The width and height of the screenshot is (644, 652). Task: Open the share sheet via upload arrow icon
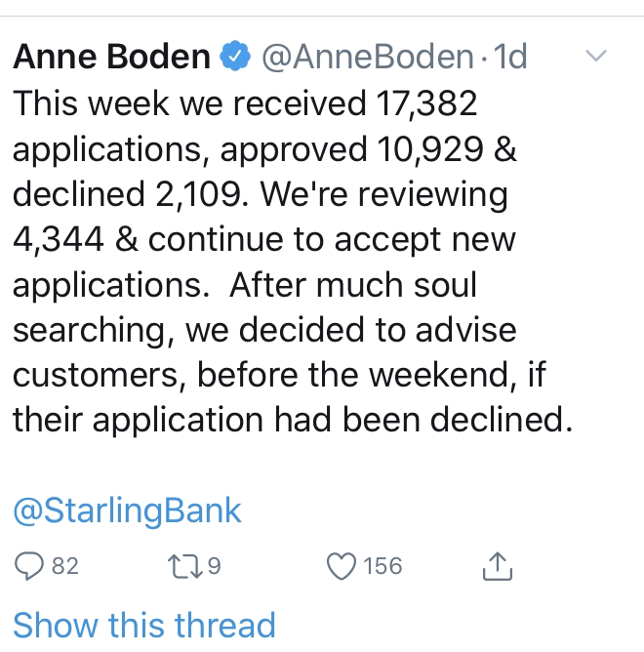click(498, 566)
